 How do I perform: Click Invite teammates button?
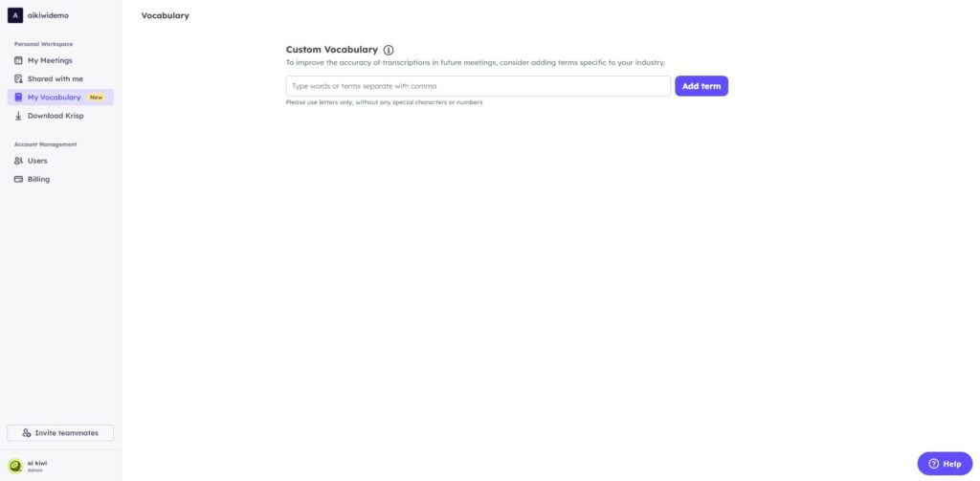tap(60, 433)
